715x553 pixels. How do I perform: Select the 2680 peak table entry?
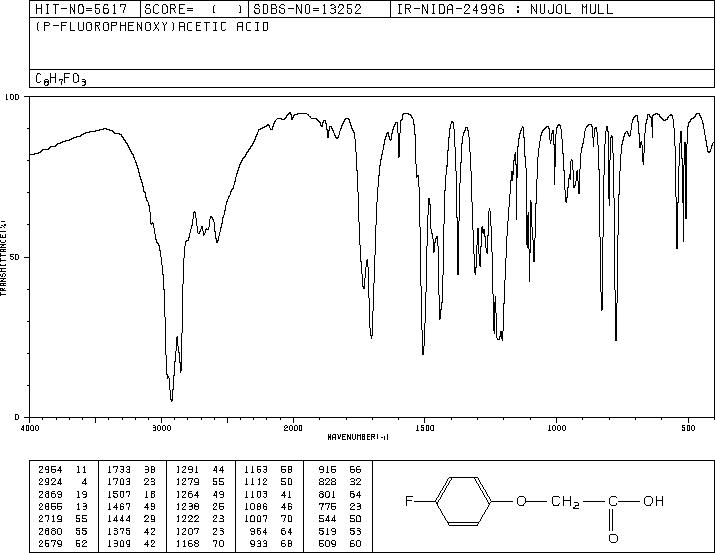(62, 532)
